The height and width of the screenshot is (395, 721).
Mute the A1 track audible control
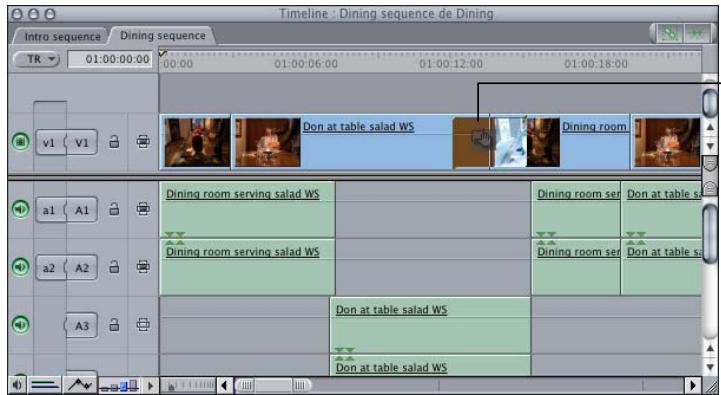click(x=20, y=209)
